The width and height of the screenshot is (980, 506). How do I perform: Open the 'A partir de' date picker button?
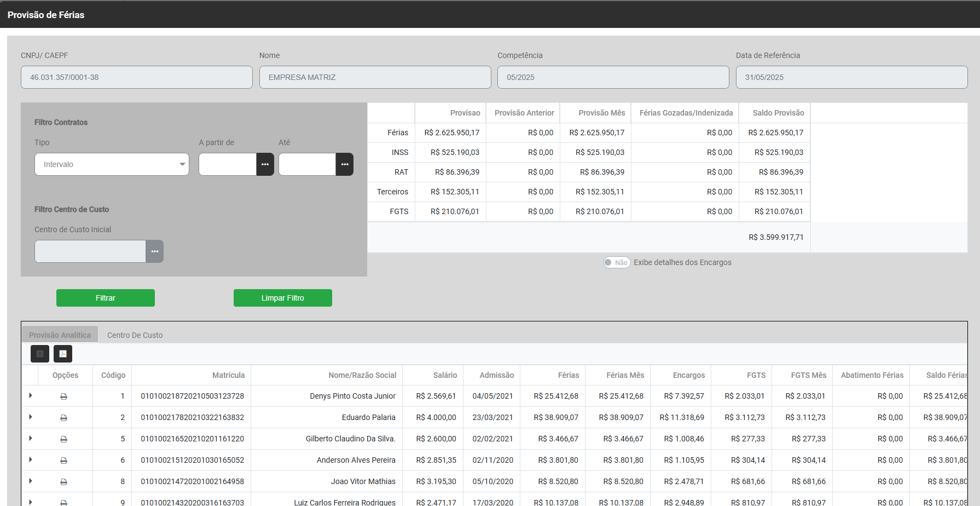pyautogui.click(x=265, y=164)
